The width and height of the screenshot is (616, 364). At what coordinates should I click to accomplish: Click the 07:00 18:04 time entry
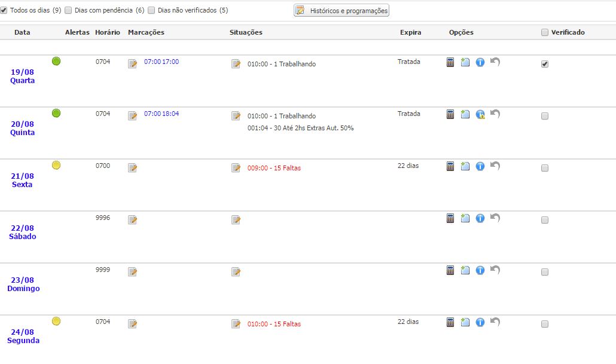pos(161,114)
